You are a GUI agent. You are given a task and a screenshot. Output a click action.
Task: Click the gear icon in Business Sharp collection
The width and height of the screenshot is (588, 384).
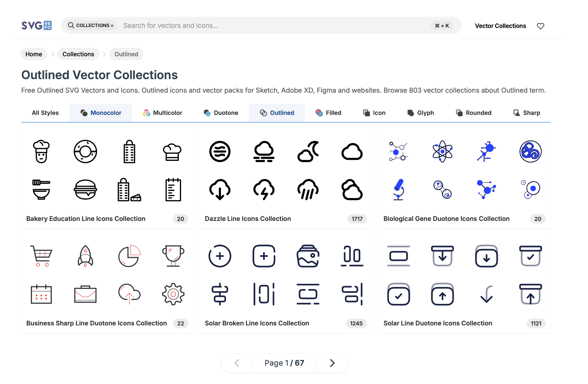173,294
